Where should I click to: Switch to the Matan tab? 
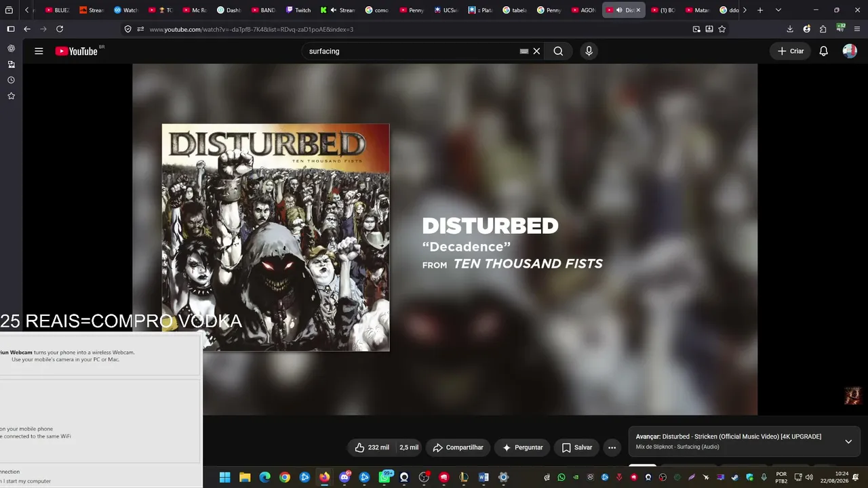[697, 10]
